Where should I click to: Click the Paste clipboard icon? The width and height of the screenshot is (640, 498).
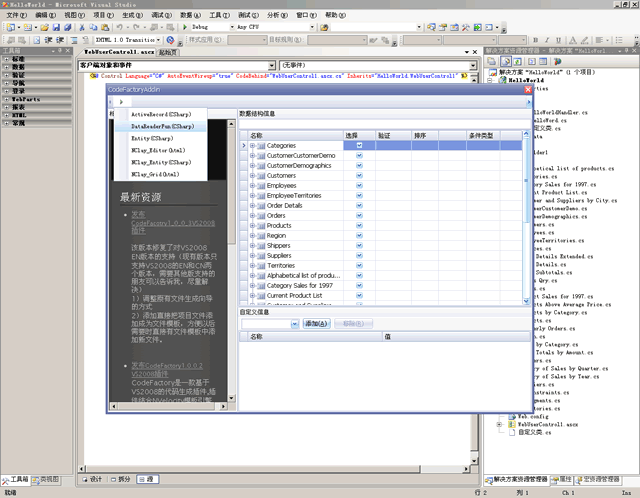coord(105,27)
